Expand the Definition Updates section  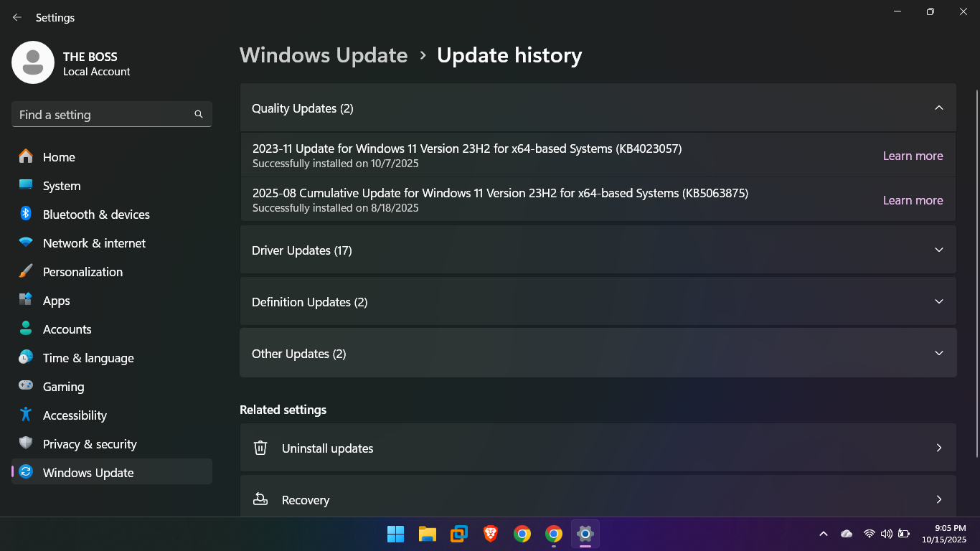[938, 302]
